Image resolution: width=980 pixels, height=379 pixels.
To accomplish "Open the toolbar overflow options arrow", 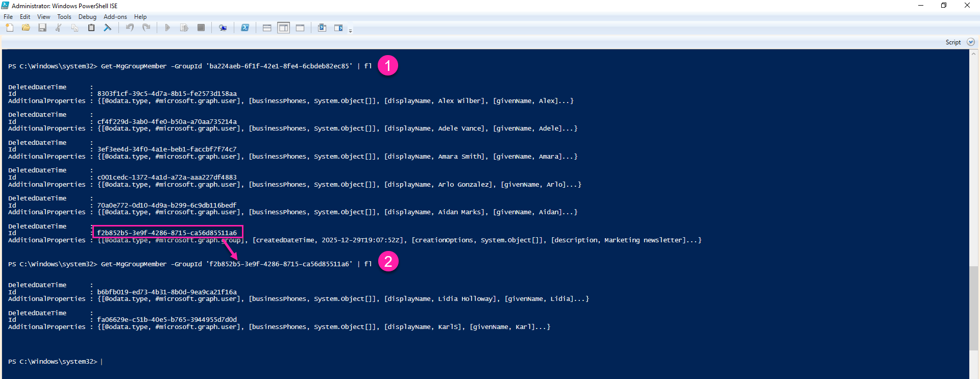I will (x=350, y=31).
